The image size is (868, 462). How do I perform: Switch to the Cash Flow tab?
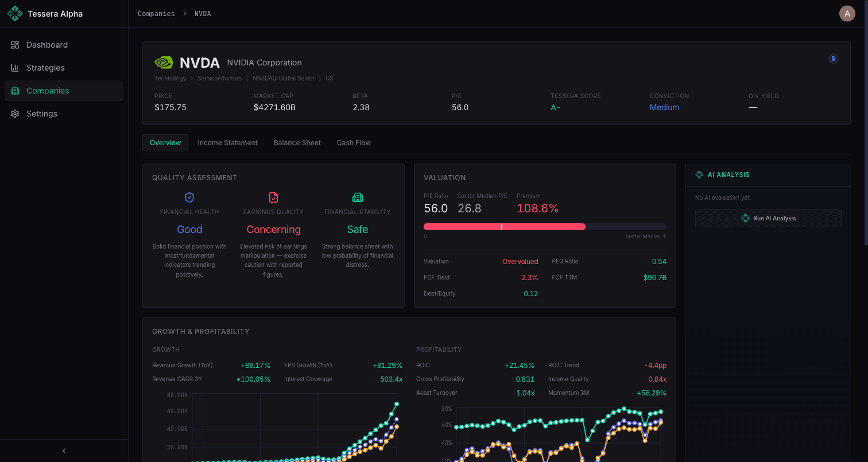tap(354, 142)
